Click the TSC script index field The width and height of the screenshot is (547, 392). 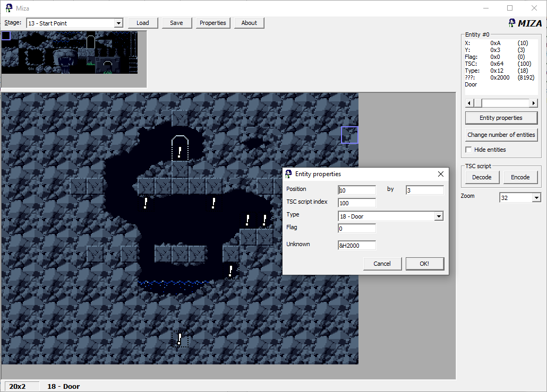pos(357,203)
